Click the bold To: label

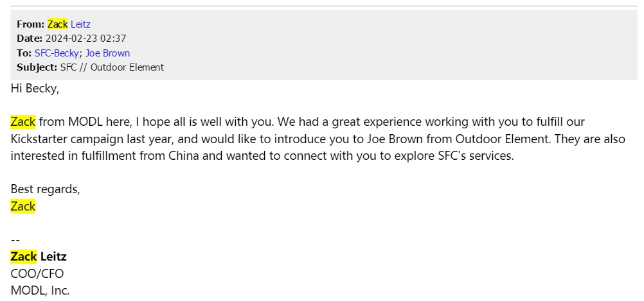24,53
